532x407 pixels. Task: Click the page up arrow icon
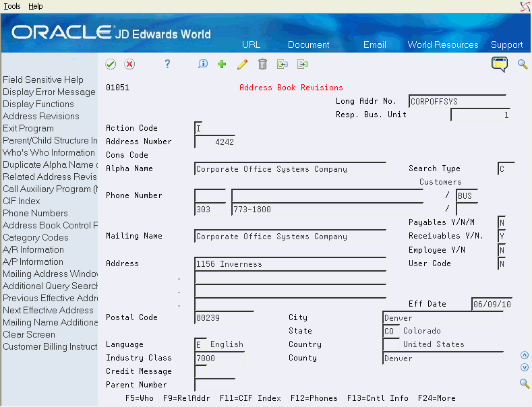coord(525,355)
